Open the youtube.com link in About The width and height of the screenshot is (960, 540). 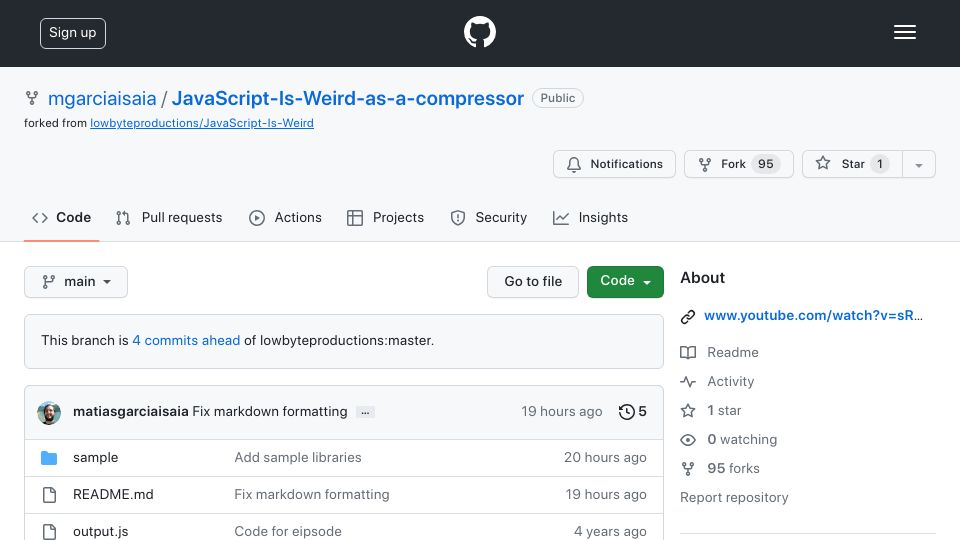tap(813, 315)
